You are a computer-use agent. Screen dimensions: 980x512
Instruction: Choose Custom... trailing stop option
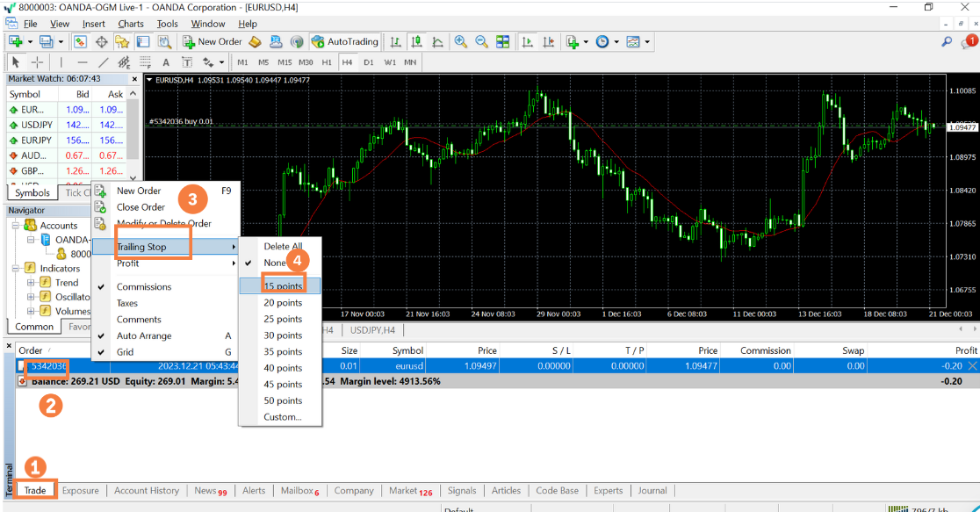point(280,417)
